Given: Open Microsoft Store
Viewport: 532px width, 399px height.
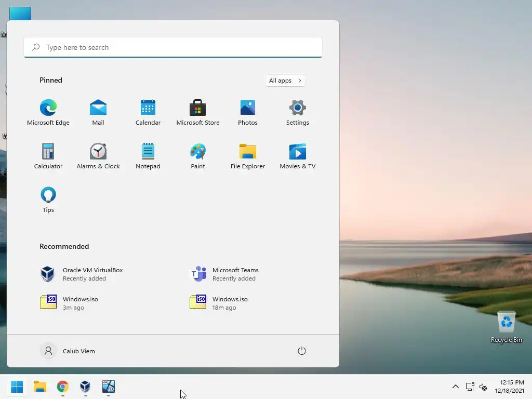Looking at the screenshot, I should pos(198,113).
